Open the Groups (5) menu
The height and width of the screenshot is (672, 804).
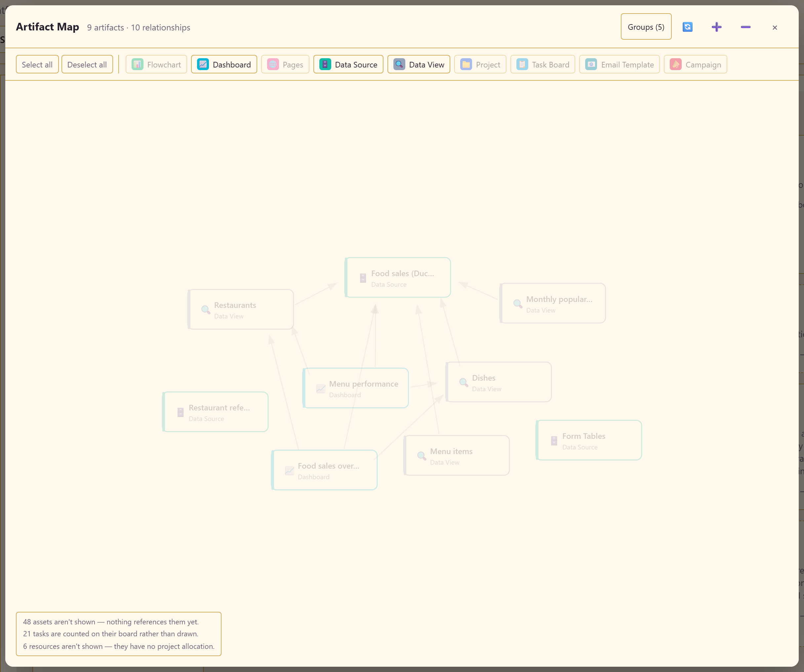pyautogui.click(x=646, y=27)
